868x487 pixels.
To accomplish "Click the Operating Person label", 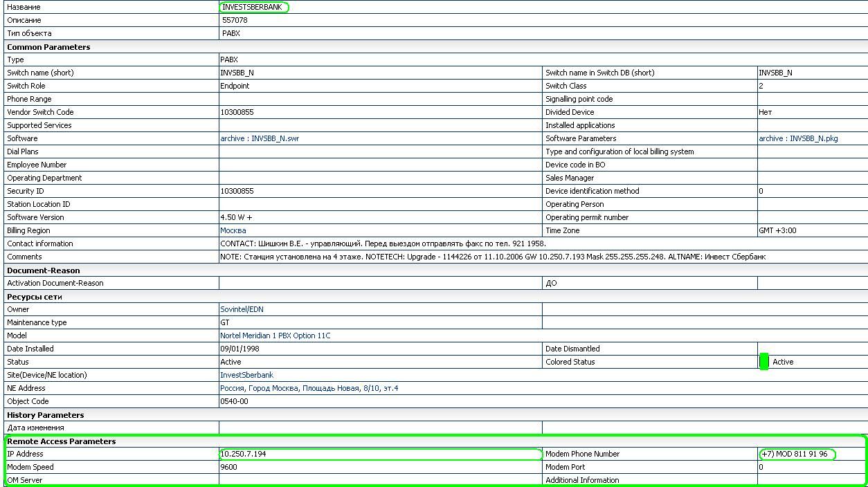I will (575, 204).
